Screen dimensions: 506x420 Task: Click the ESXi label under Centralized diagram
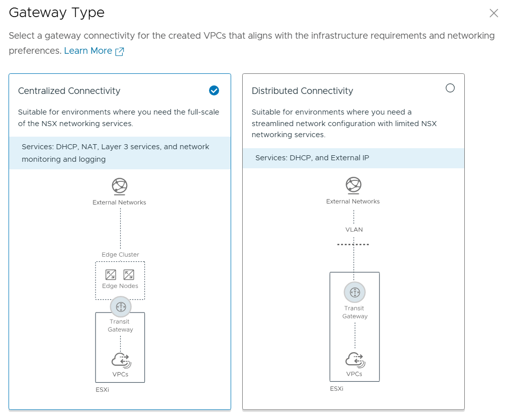[x=102, y=389]
